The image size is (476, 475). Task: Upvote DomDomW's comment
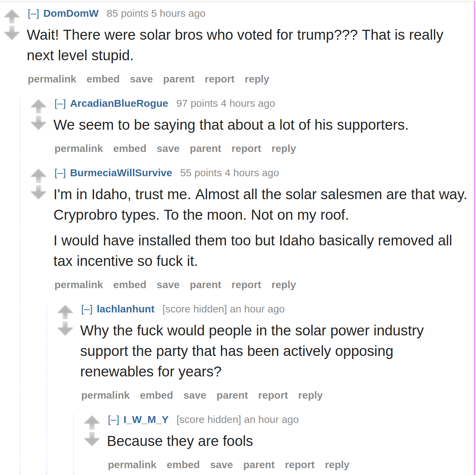pos(12,16)
